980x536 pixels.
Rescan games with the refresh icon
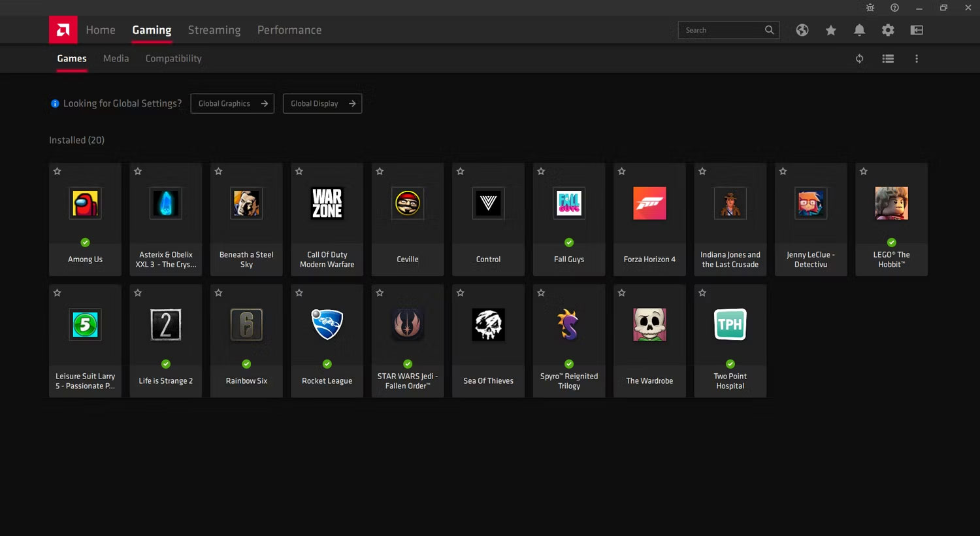coord(859,59)
